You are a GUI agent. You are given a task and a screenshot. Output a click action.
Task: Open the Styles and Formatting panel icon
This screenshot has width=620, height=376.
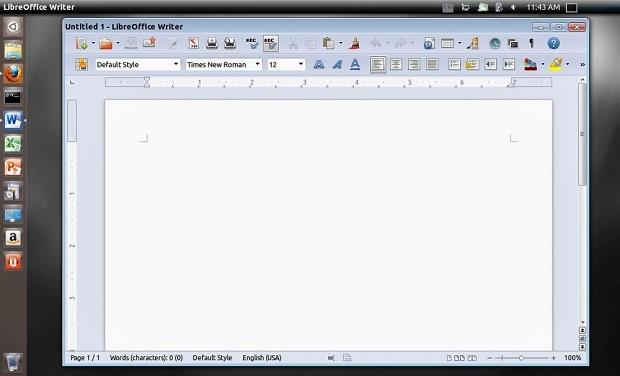(81, 64)
